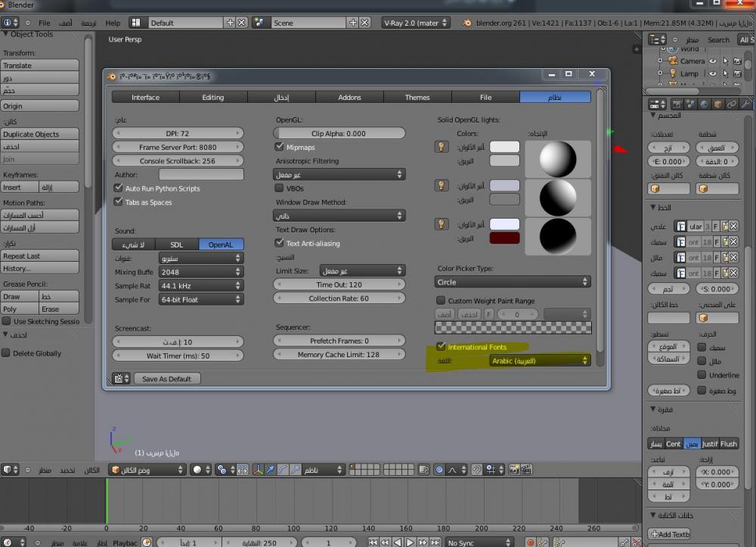
Task: Open the V-Ray 2.0 render engine dropdown
Action: click(x=416, y=23)
